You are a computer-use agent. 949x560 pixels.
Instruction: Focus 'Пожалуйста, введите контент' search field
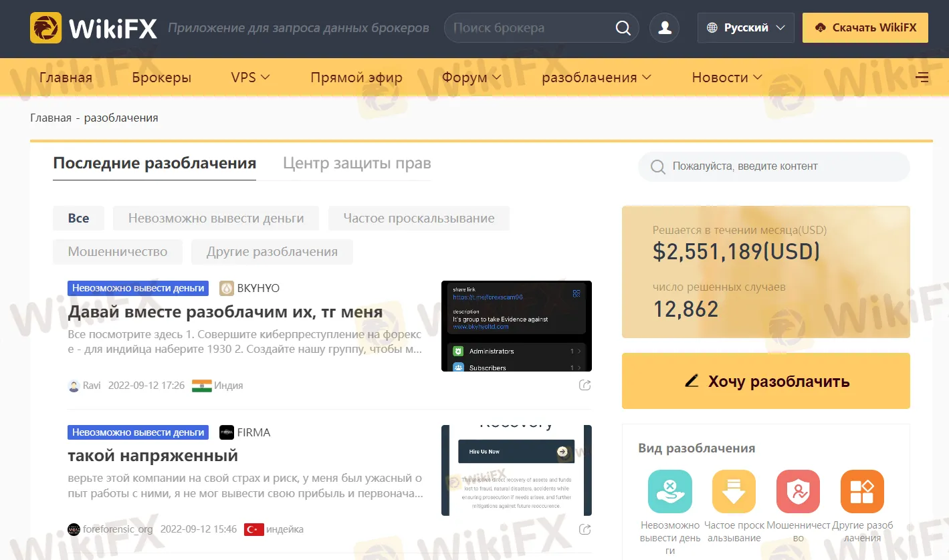(x=774, y=166)
